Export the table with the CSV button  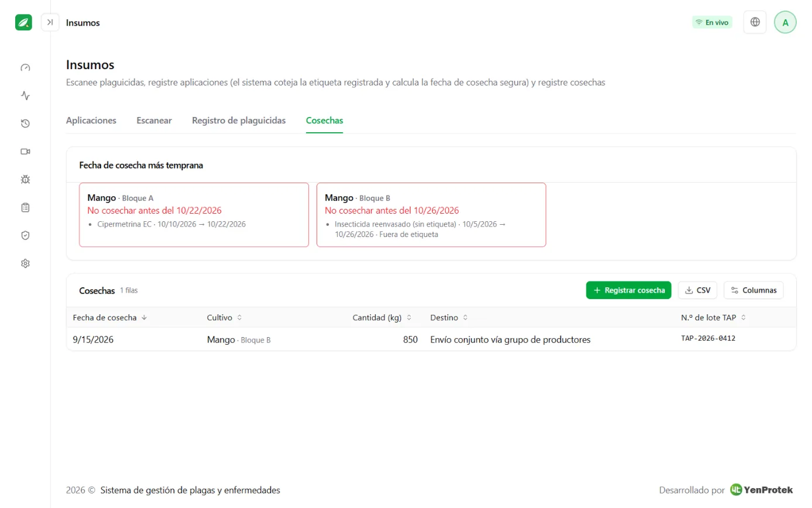(698, 290)
